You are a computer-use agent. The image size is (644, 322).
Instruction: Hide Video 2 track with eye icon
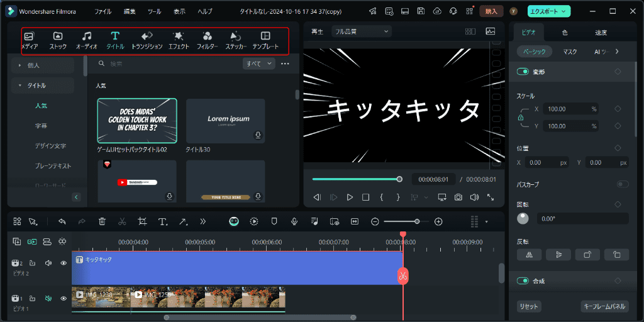64,264
